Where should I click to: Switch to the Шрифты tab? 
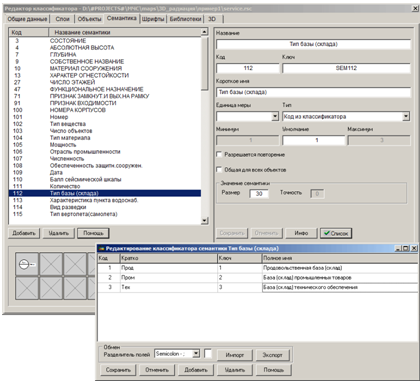click(153, 19)
